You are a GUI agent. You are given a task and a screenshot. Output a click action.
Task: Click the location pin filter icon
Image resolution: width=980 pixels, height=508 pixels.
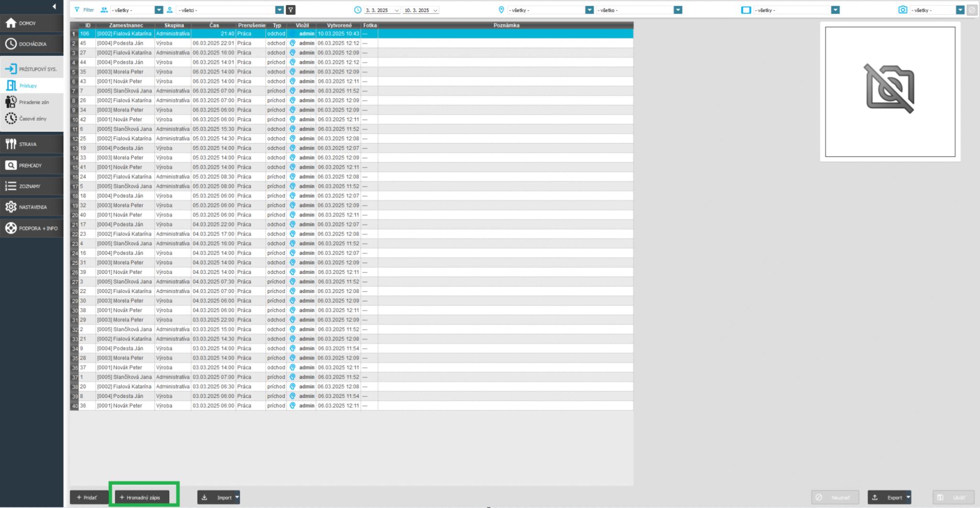click(x=501, y=10)
